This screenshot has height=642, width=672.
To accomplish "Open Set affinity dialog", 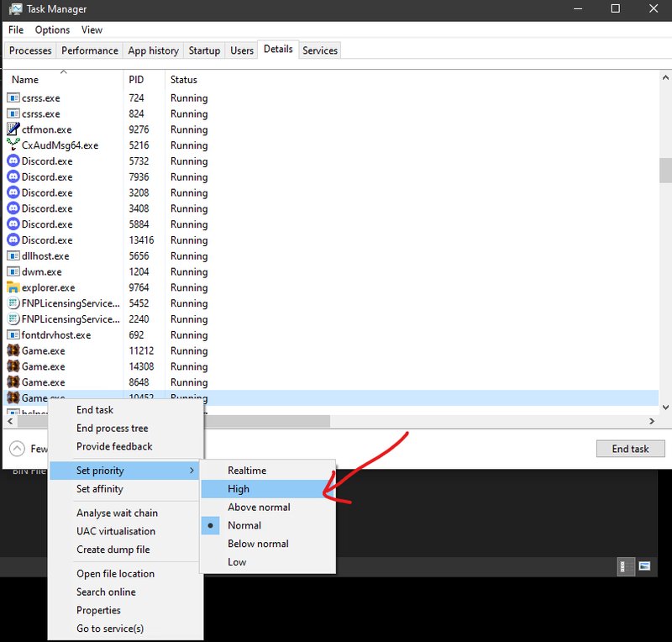I will [125, 489].
